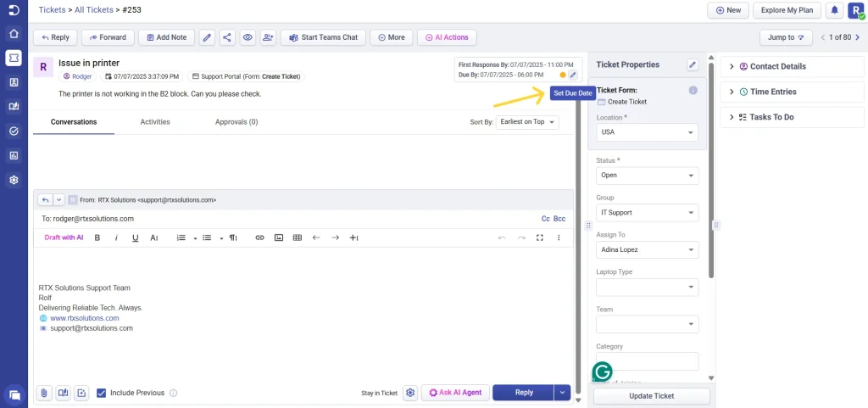Open the Reply button's dropdown arrow
The image size is (868, 408).
[562, 393]
